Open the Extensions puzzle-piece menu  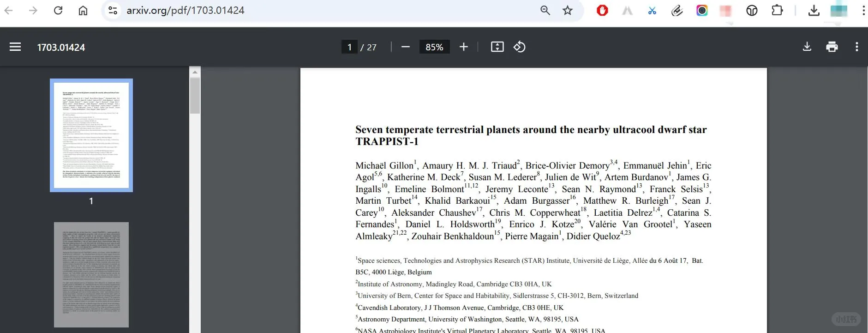[x=777, y=10]
